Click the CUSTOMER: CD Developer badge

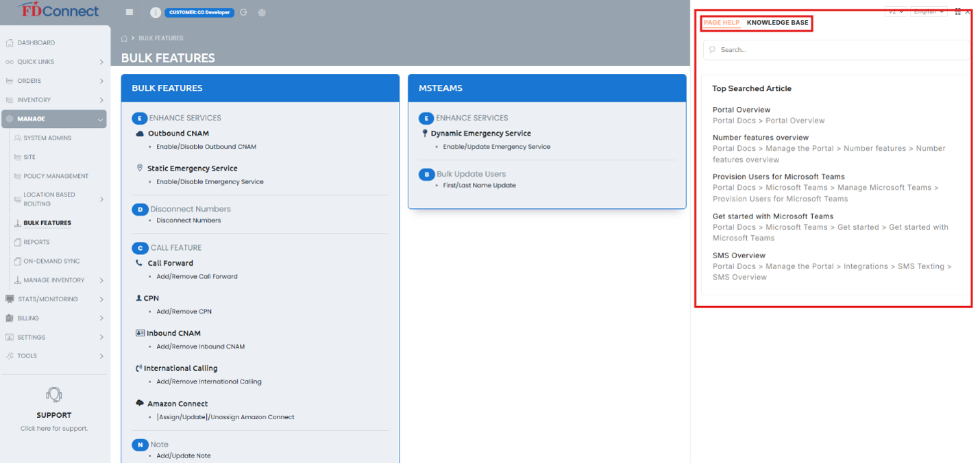click(x=199, y=12)
